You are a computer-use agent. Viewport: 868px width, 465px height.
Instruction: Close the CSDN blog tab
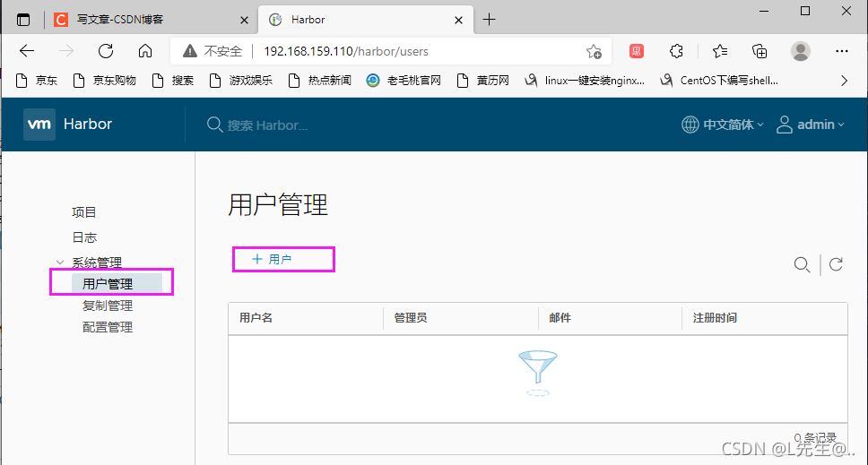244,20
